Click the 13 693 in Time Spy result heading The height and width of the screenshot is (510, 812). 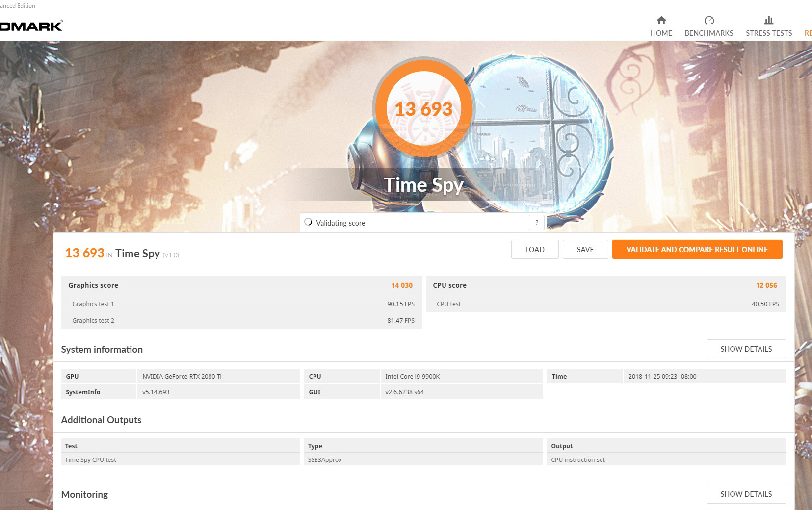(122, 254)
